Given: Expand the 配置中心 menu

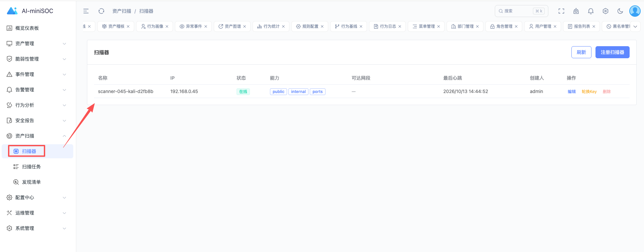Looking at the screenshot, I should click(x=37, y=197).
